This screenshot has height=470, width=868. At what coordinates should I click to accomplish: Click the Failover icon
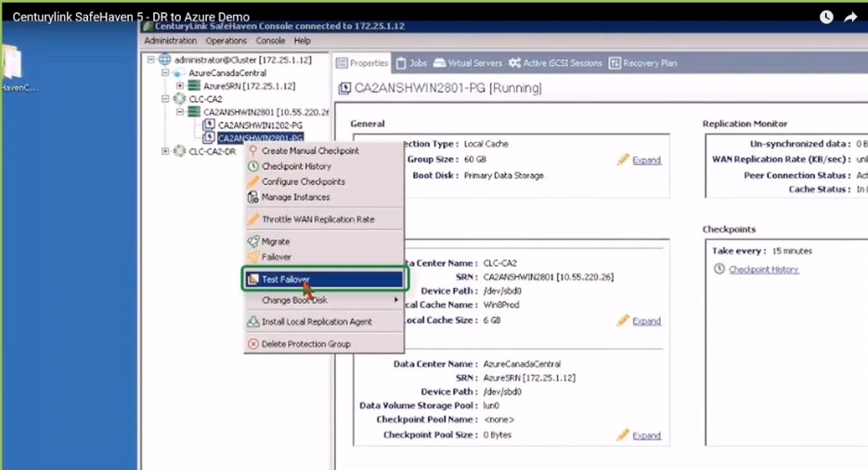[253, 257]
